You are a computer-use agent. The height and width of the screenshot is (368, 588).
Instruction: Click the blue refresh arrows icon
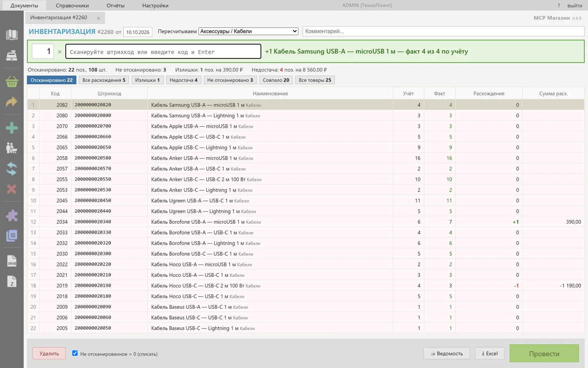coord(12,169)
